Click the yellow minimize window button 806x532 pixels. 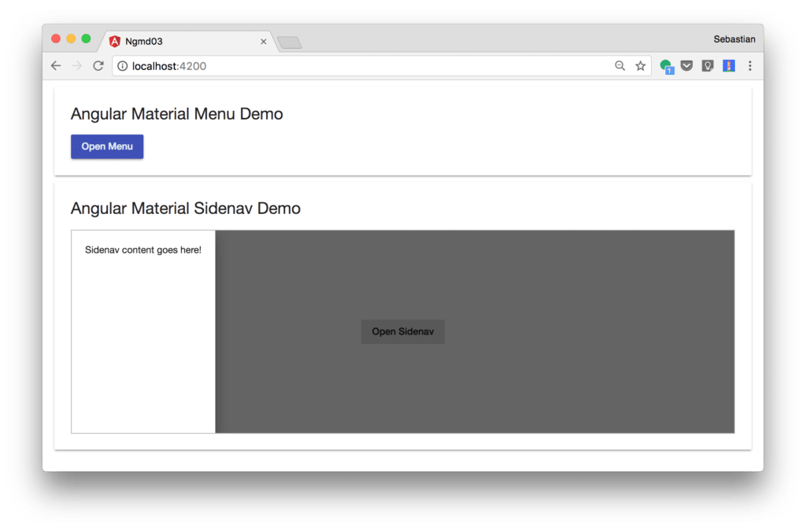pos(71,39)
